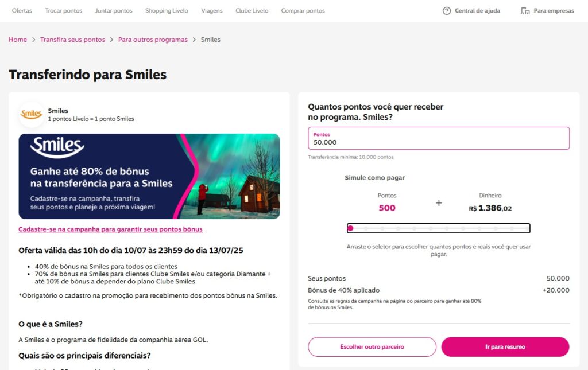588x370 pixels.
Task: Click the help center question mark icon
Action: (x=447, y=11)
